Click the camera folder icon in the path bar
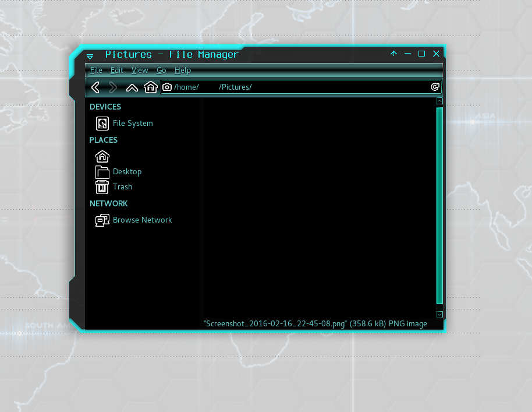532x412 pixels. (x=167, y=87)
